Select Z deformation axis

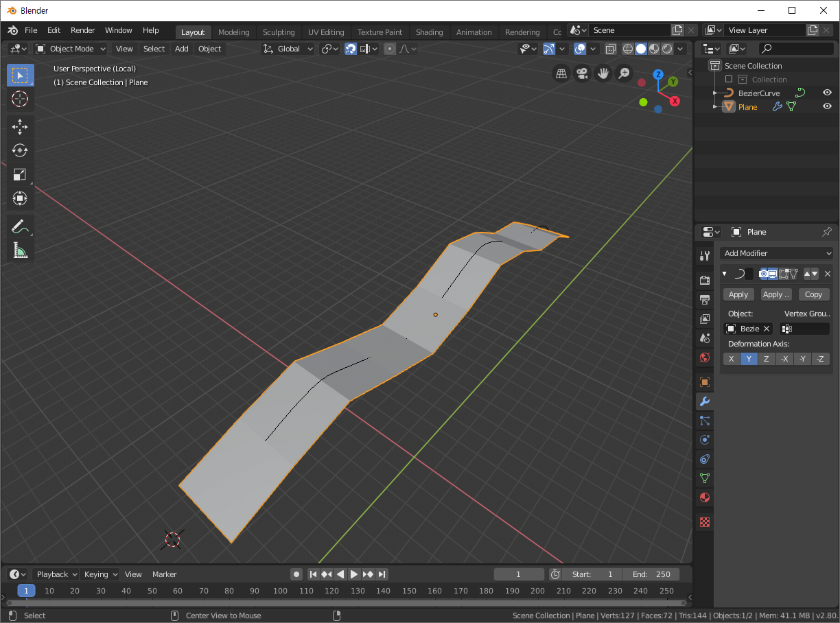click(x=767, y=359)
